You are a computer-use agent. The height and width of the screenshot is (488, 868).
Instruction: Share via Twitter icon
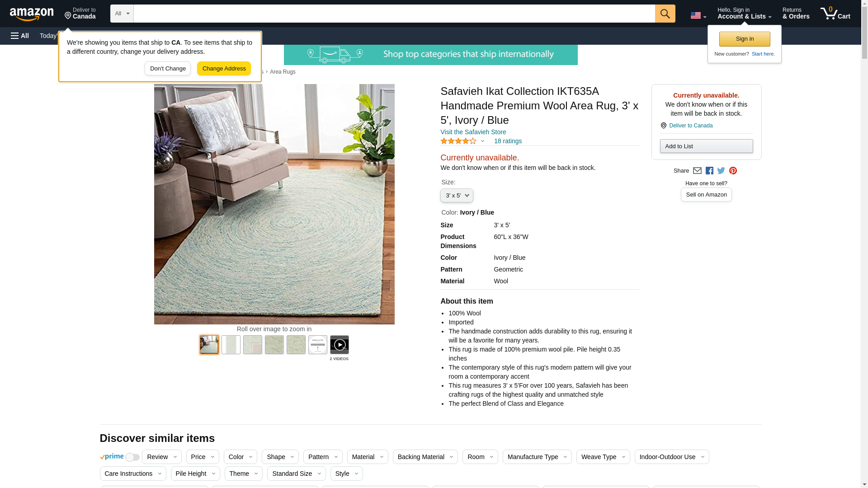721,171
